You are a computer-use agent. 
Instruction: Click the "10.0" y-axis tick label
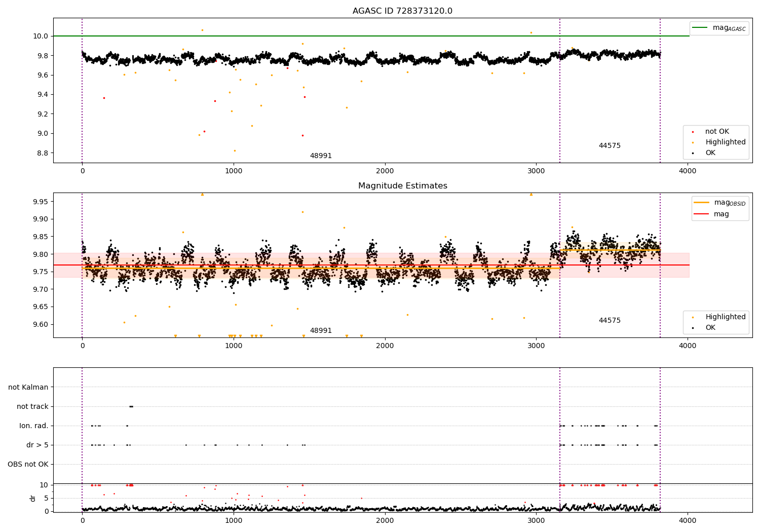click(x=41, y=36)
